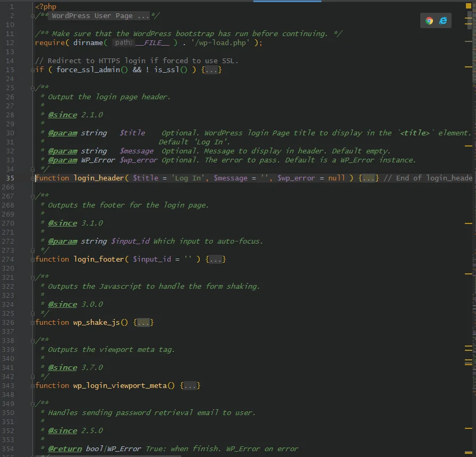Click the <?php opening tag

pos(46,7)
